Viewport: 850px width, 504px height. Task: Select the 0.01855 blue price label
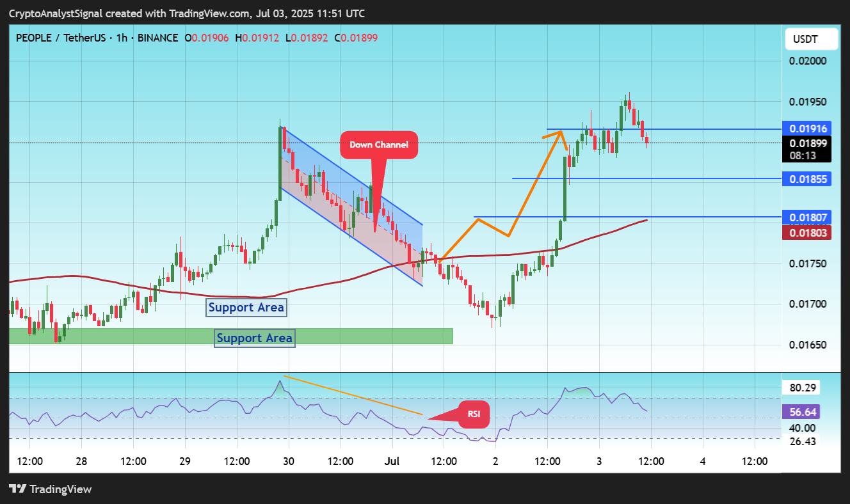click(806, 178)
